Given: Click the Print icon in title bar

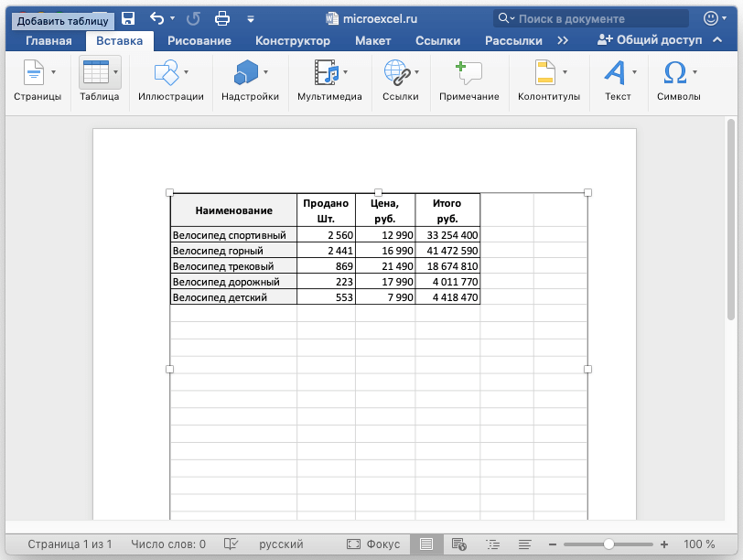Looking at the screenshot, I should (x=222, y=18).
